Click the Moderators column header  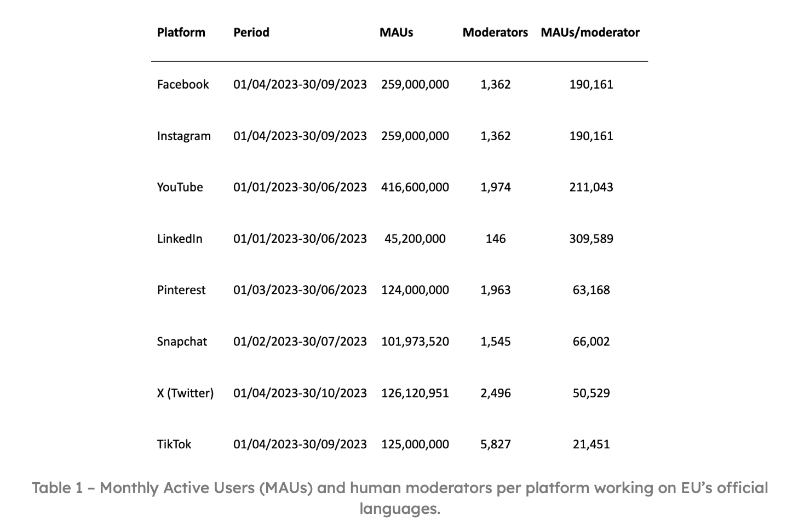coord(495,32)
